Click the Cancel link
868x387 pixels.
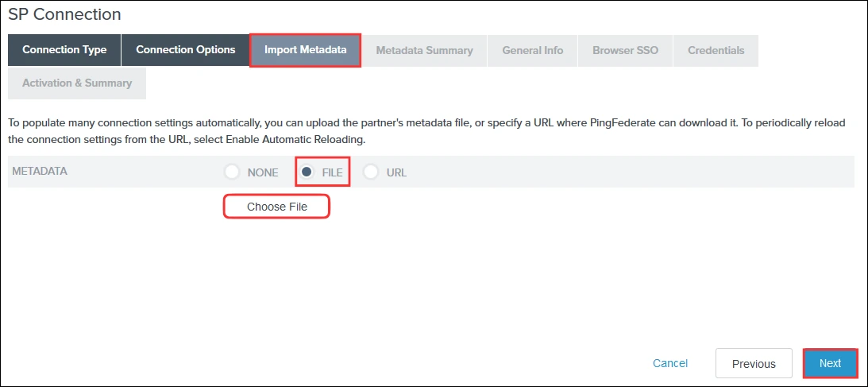point(669,363)
